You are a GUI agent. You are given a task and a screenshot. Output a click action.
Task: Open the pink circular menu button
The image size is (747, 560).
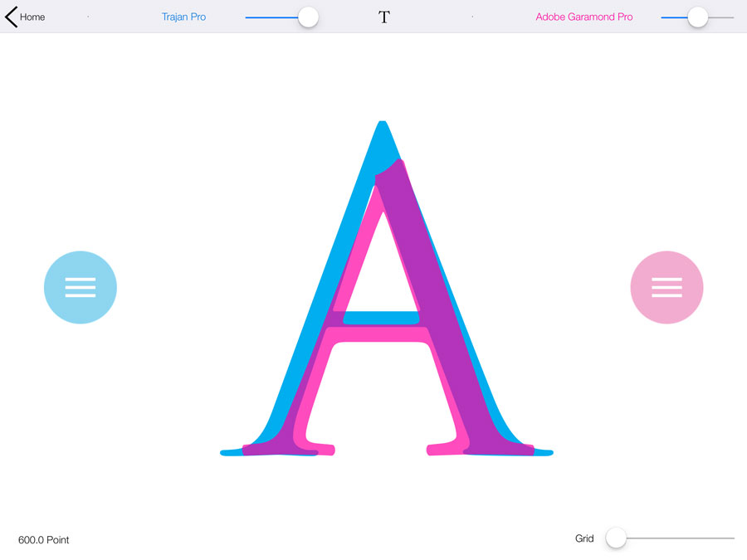[x=666, y=287]
